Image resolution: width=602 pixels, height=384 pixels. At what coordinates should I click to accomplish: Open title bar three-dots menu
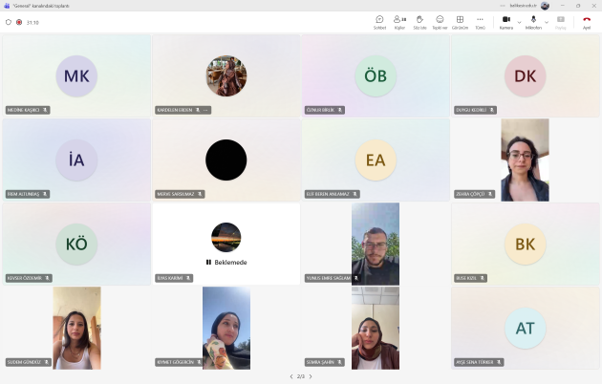click(503, 6)
